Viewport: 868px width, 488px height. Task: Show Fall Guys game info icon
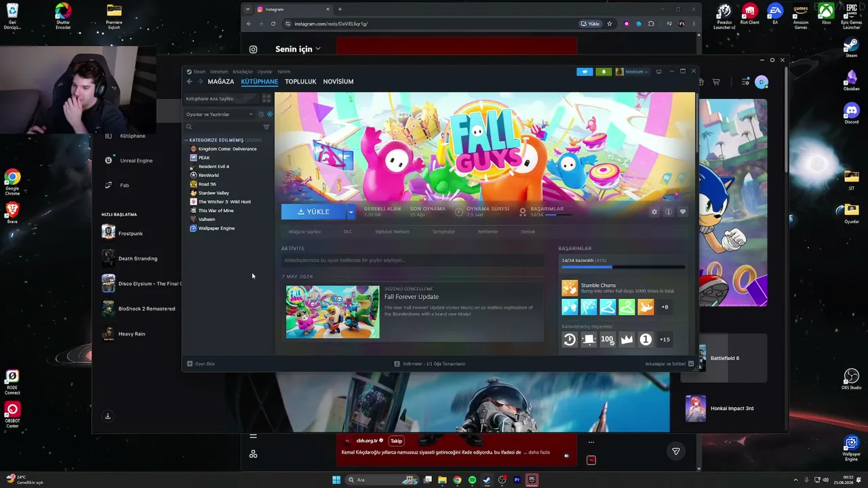tap(668, 212)
